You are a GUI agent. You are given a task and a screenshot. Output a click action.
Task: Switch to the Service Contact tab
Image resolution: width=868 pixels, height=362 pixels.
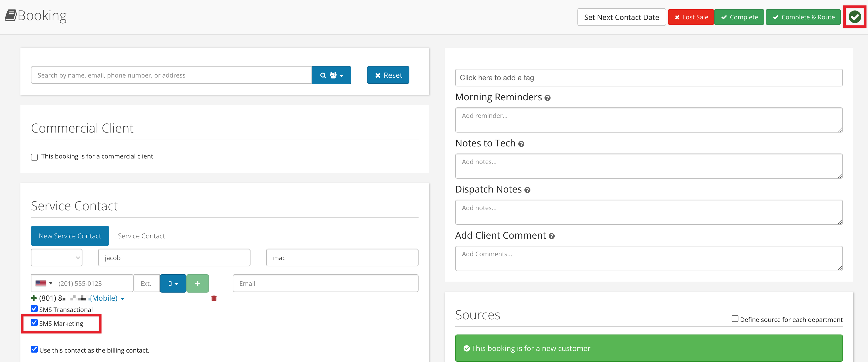[141, 236]
